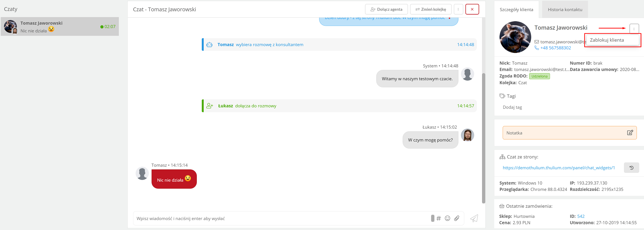Open the Tomasz Jaworowski chat in the Czaty list
Screen dimensions: 644x230
(60, 26)
